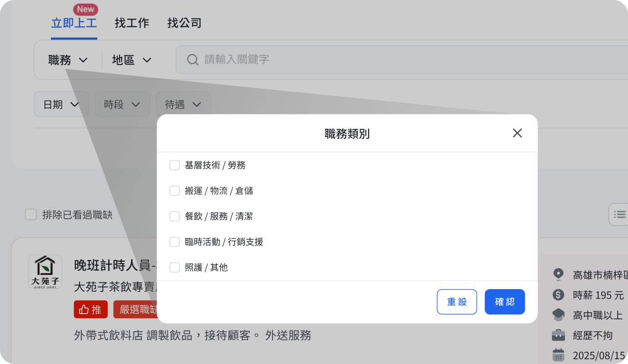The height and width of the screenshot is (364, 628).
Task: Click the salary dollar icon next to 時薪 195 元
Action: tap(558, 295)
